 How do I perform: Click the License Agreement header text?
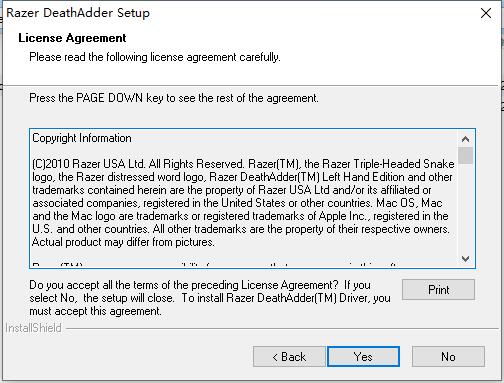72,38
